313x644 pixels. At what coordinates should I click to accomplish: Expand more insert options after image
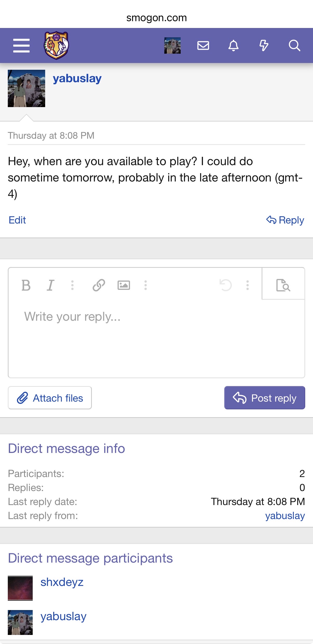point(146,285)
